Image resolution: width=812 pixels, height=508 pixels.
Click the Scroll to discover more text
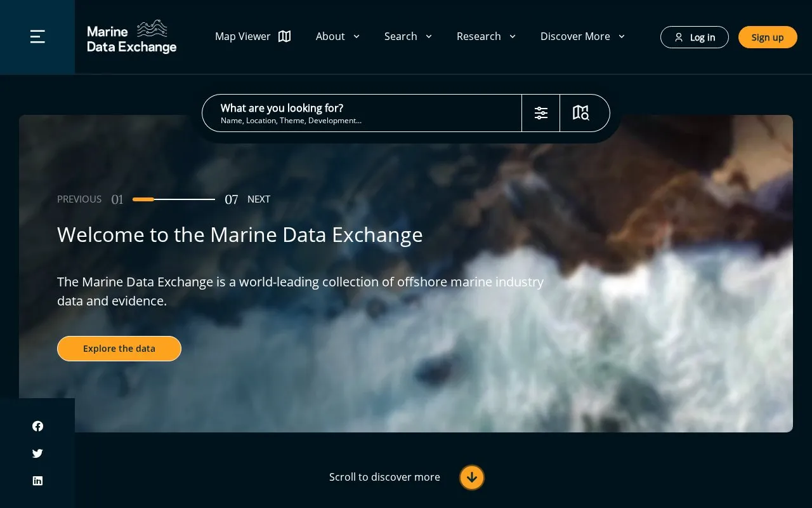coord(384,477)
